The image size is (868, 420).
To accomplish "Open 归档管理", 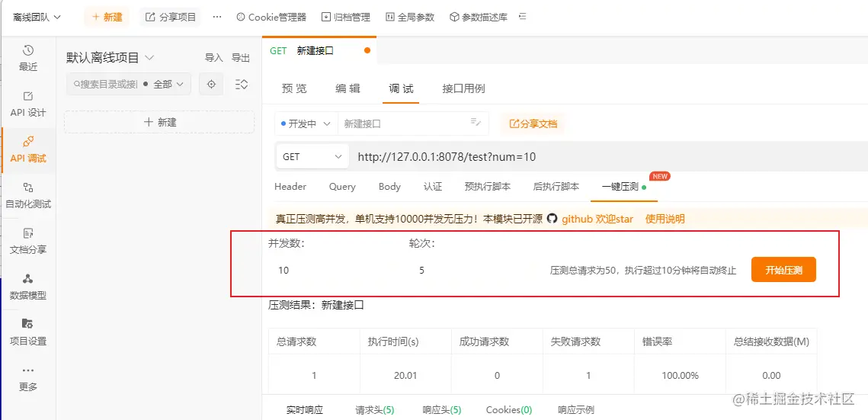I will pos(346,18).
